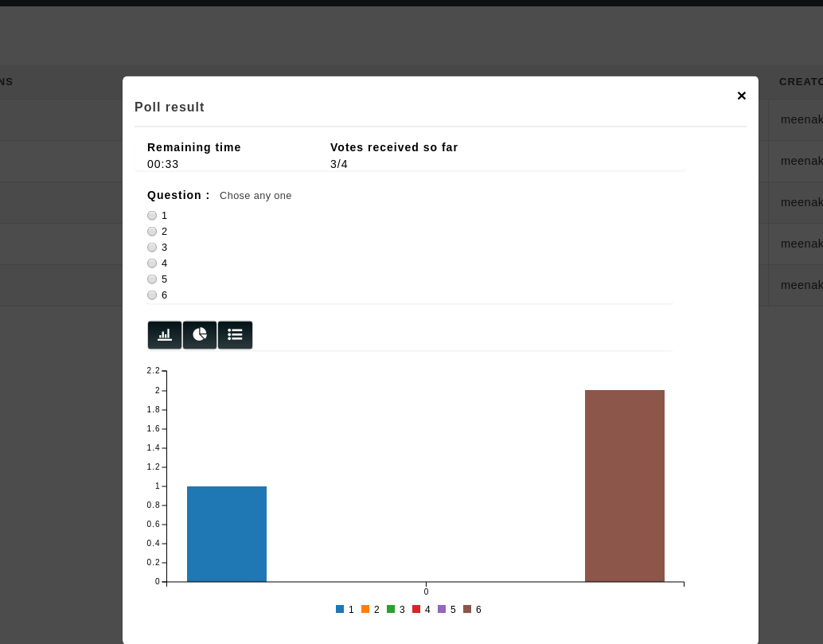Select radio option 5
This screenshot has height=644, width=823.
[152, 279]
